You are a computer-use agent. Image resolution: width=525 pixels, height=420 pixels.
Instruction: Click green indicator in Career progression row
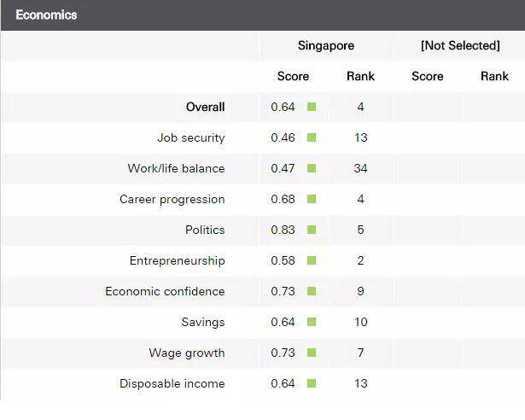click(312, 199)
